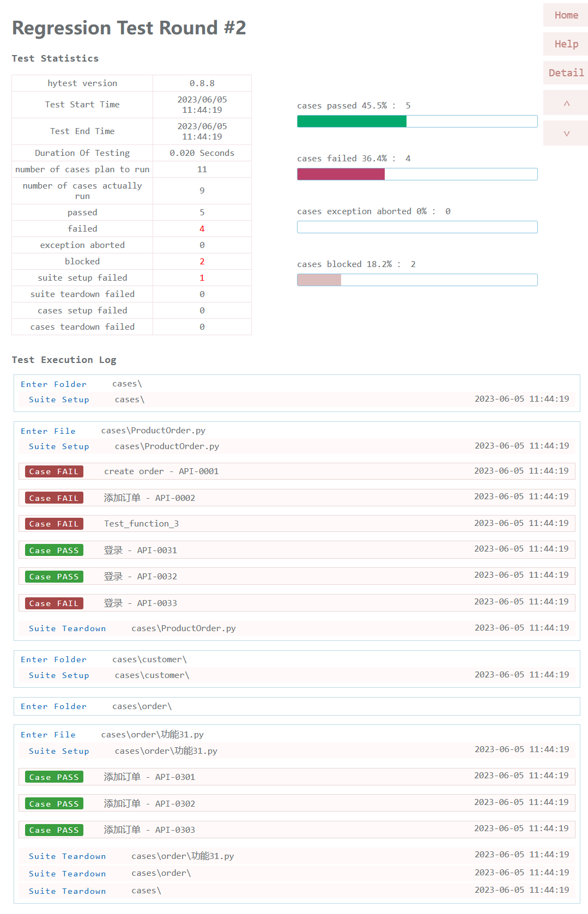Image resolution: width=588 pixels, height=914 pixels.
Task: Click Suite Setup cases\order\功能31.py row
Action: coord(297,751)
